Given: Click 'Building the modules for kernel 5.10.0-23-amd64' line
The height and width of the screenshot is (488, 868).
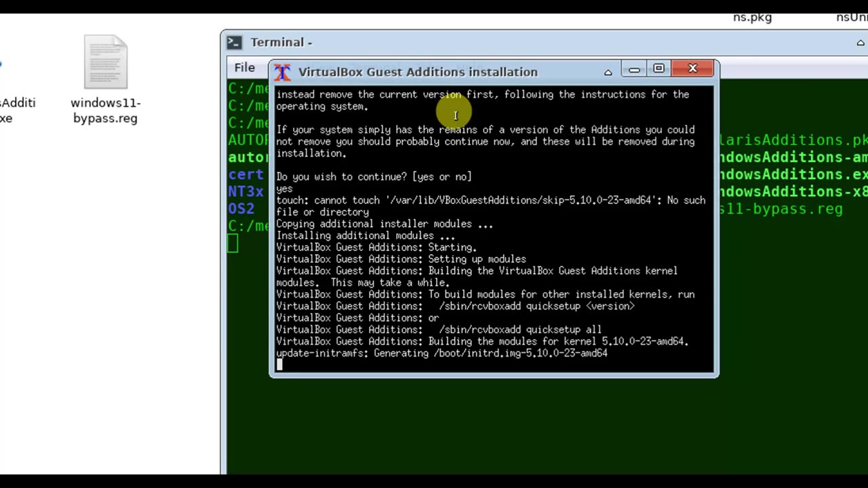Looking at the screenshot, I should (x=482, y=342).
